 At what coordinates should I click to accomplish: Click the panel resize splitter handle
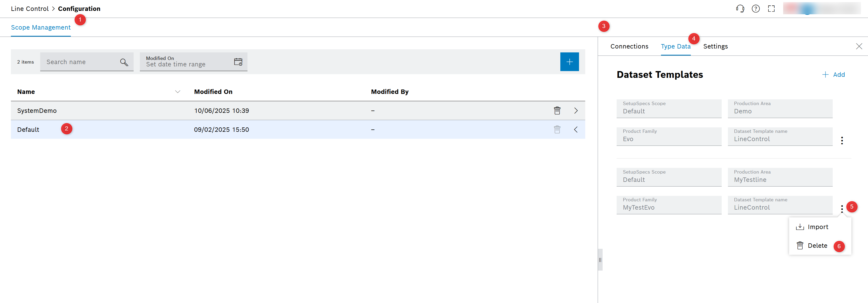600,260
